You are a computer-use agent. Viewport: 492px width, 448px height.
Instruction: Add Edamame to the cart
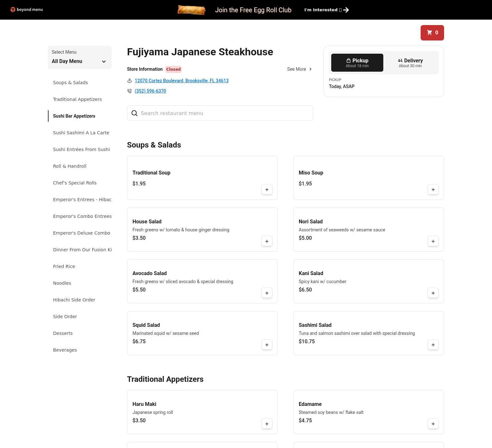[433, 424]
